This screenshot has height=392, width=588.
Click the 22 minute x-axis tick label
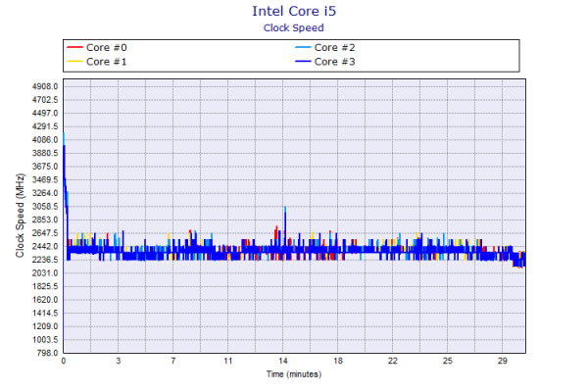coord(393,361)
